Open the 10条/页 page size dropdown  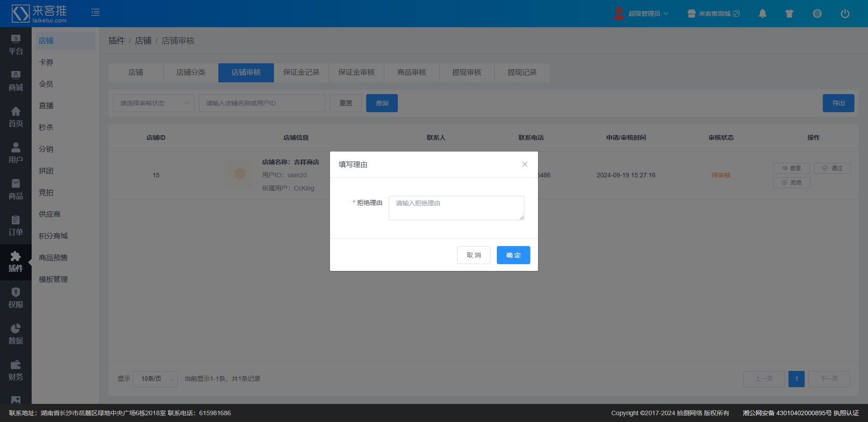point(155,379)
